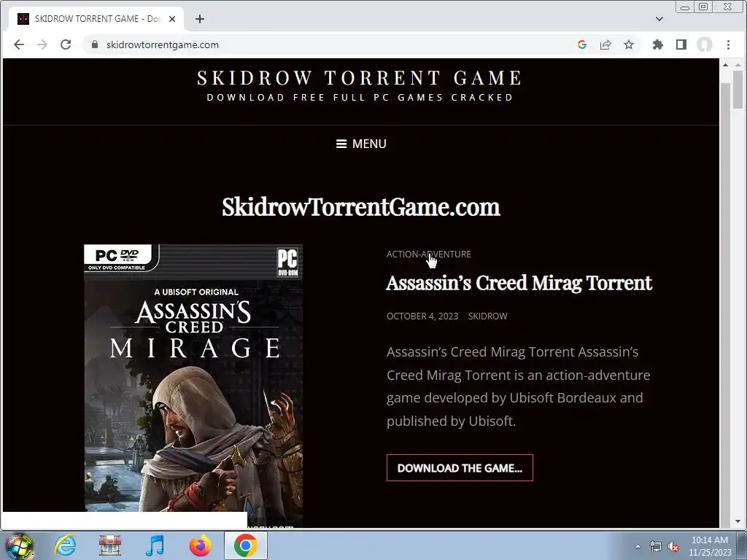Click DOWNLOAD THE GAME button

tap(460, 468)
